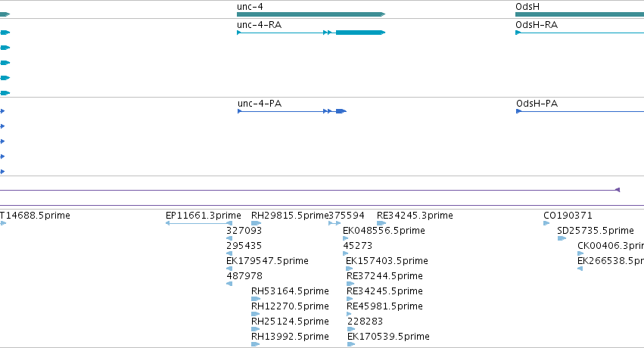
Task: Open the OdsH gene label
Action: tap(527, 7)
